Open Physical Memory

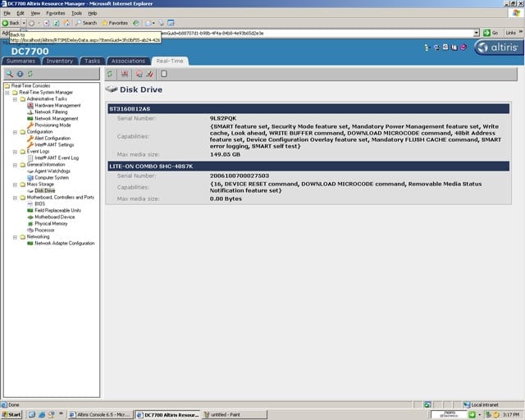[51, 223]
